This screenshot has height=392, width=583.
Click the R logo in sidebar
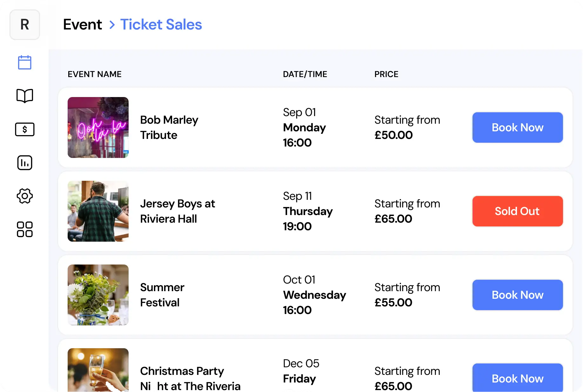pyautogui.click(x=25, y=25)
